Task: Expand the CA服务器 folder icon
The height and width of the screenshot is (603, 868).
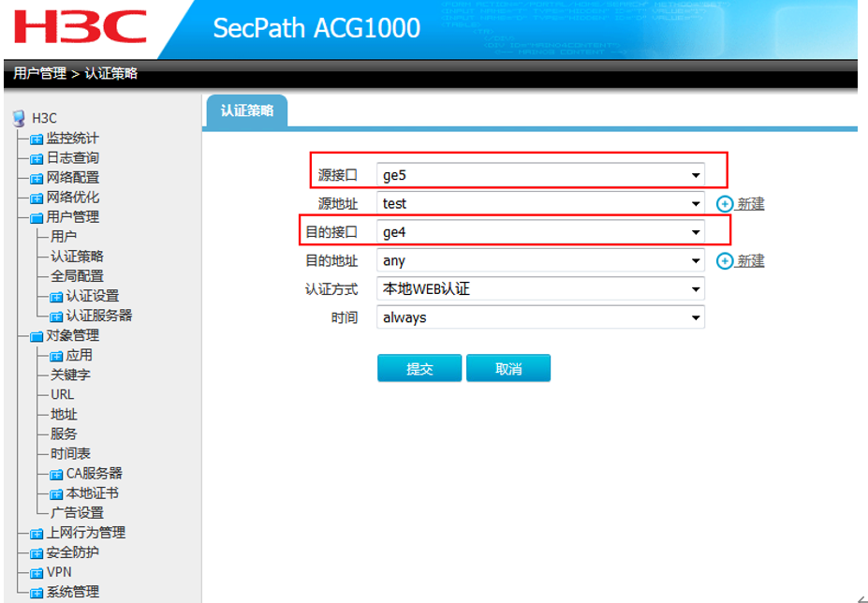Action: (56, 474)
